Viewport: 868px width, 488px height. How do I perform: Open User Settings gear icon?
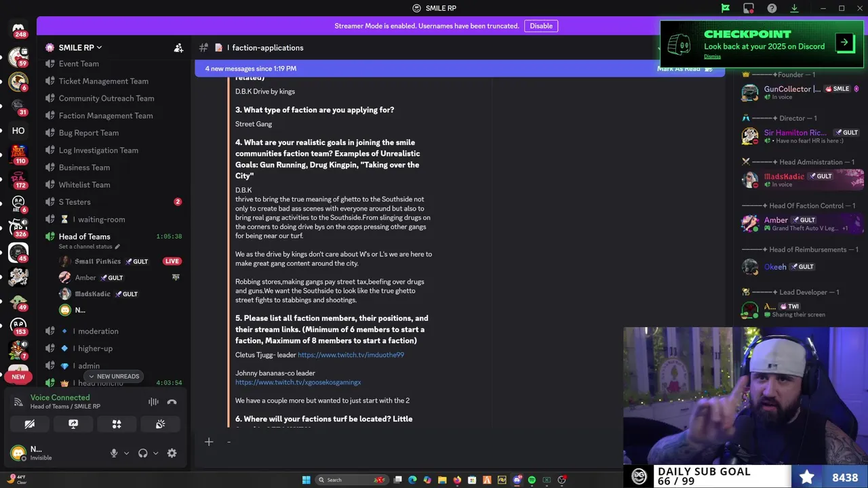tap(172, 453)
